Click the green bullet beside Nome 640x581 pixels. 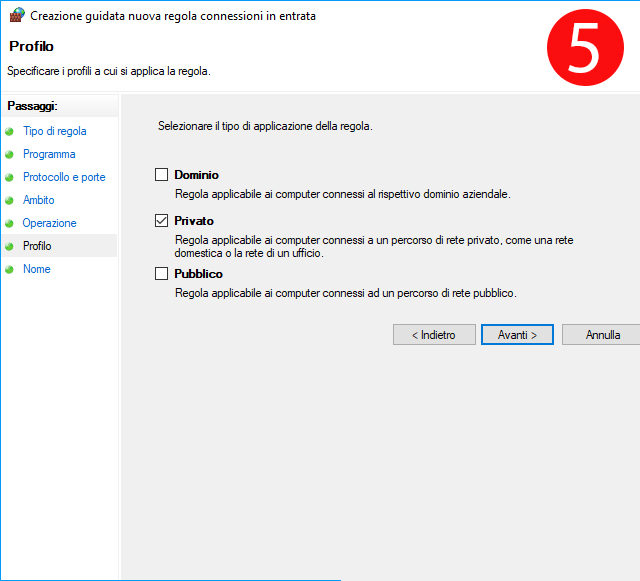click(x=10, y=269)
